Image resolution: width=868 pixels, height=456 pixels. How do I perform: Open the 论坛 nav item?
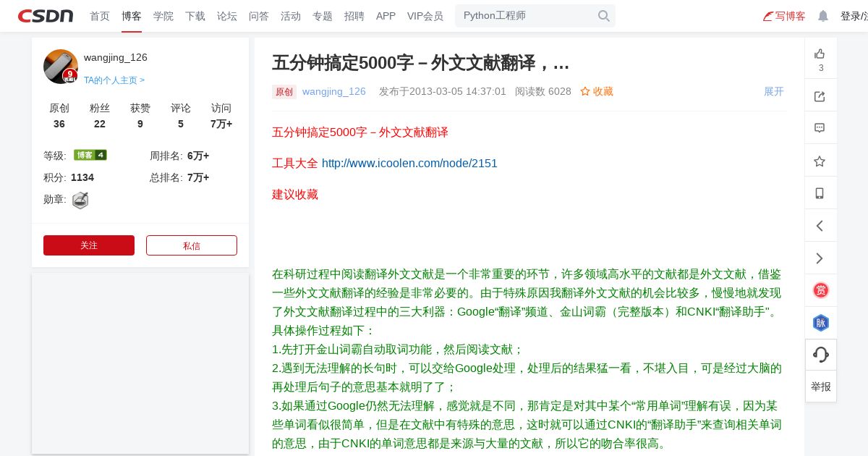point(227,16)
